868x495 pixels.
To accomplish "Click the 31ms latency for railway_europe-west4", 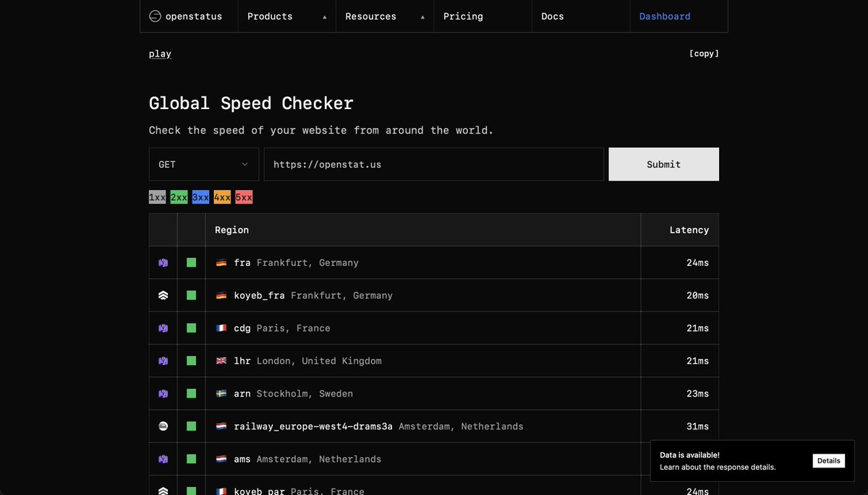I will click(698, 426).
